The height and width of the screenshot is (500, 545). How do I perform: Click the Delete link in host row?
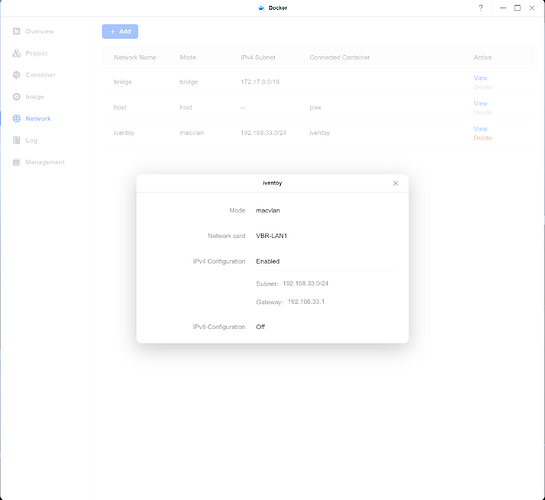coord(483,112)
